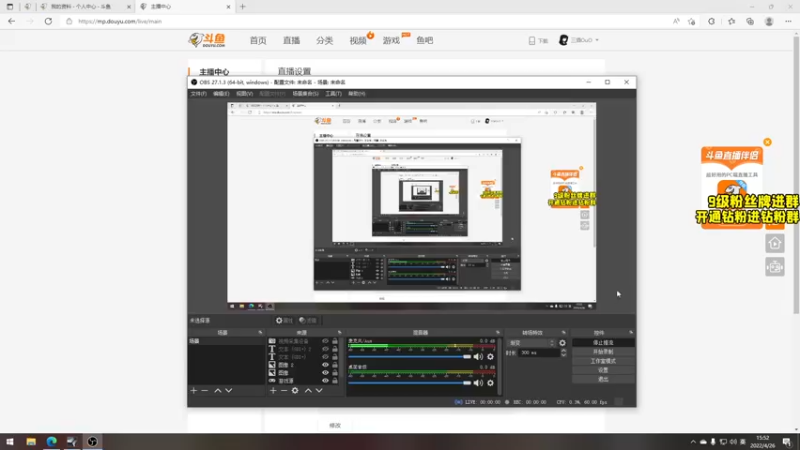Open the 编辑(E) menu in OBS
This screenshot has height=450, width=800.
(221, 94)
